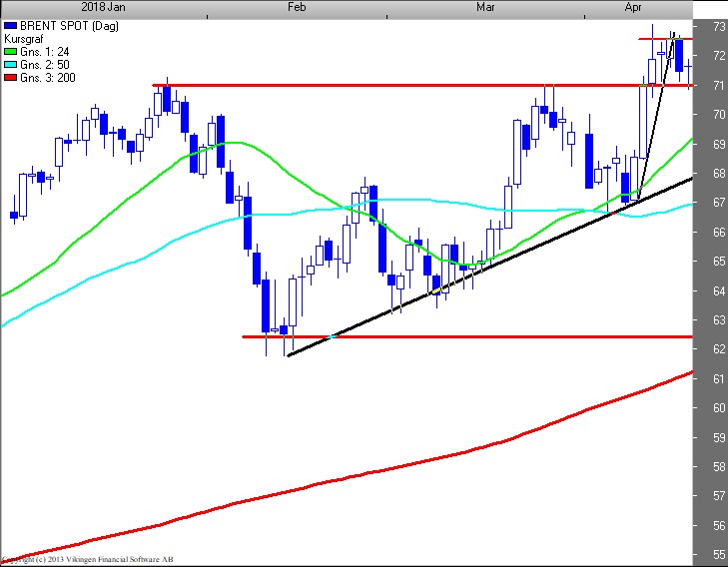Click the cyan Gns. 2: 50 swatch
This screenshot has height=567, width=728.
point(10,65)
